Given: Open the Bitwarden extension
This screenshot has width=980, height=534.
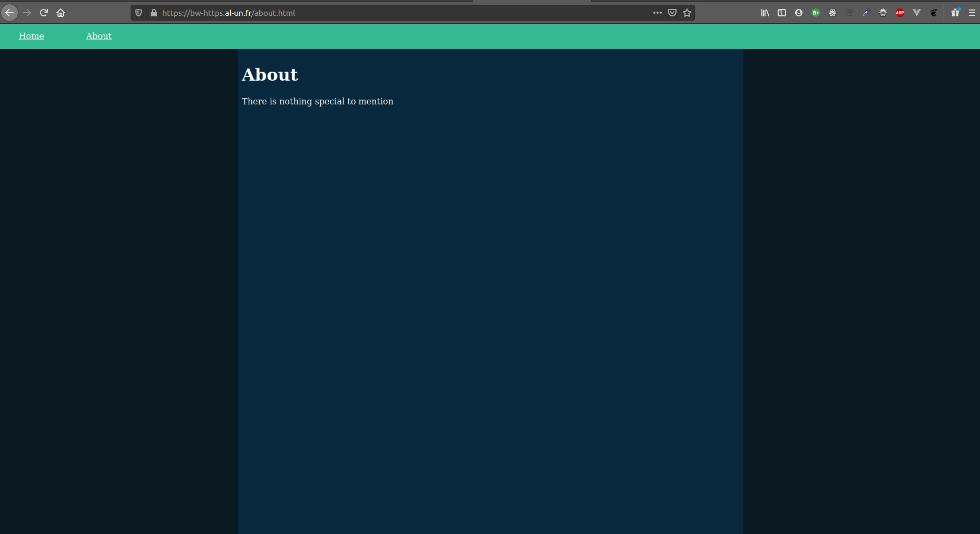Looking at the screenshot, I should (x=816, y=13).
